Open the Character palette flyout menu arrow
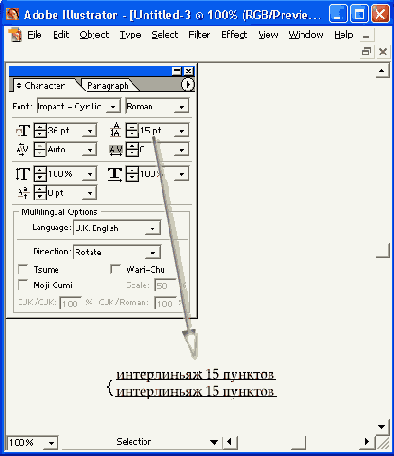The image size is (394, 456). coord(188,84)
